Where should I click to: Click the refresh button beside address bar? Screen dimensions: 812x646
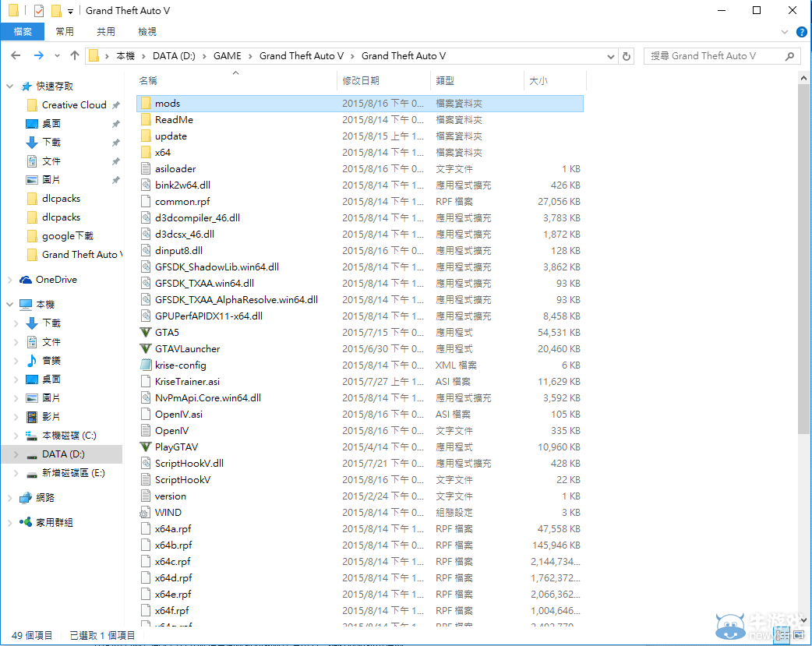click(627, 56)
